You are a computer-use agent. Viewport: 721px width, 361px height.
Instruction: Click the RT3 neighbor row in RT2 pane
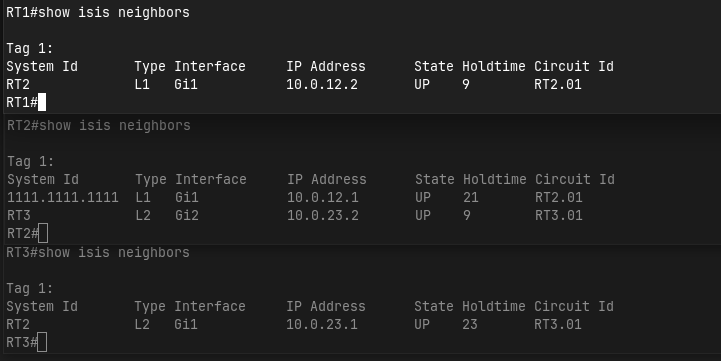point(295,216)
